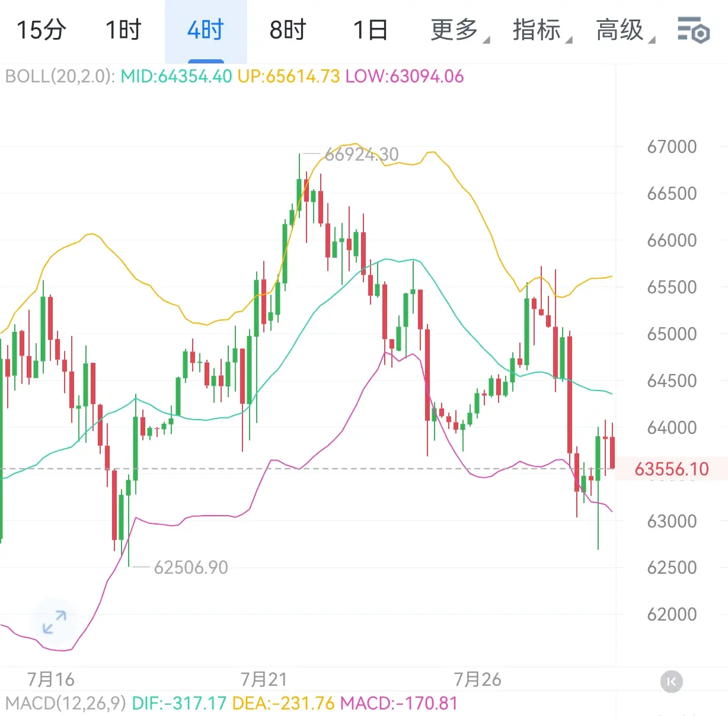Click the MACD(12,26,9) indicator label
The width and height of the screenshot is (728, 716).
(65, 704)
